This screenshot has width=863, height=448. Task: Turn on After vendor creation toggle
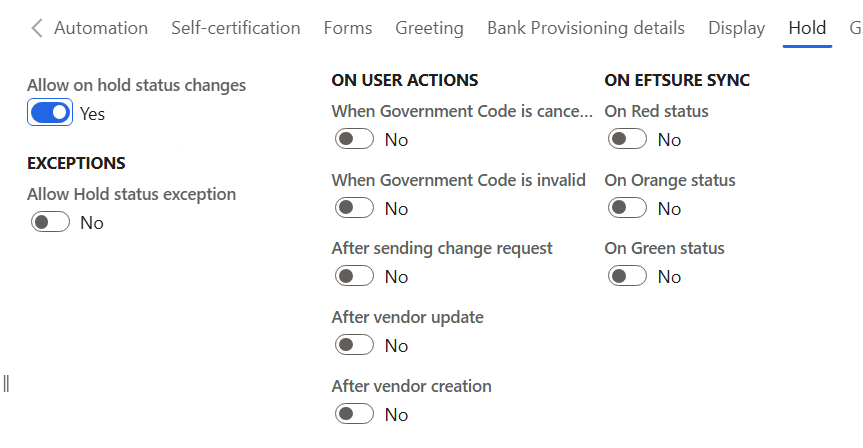[354, 413]
